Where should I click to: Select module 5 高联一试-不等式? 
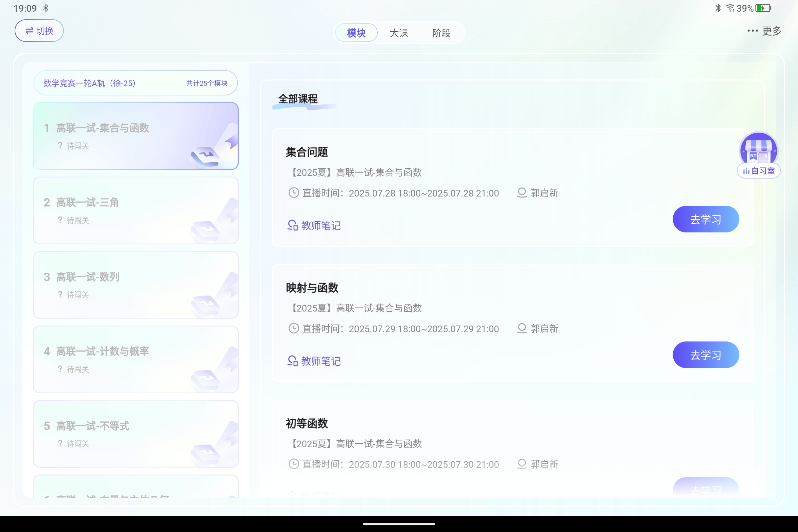(136, 434)
